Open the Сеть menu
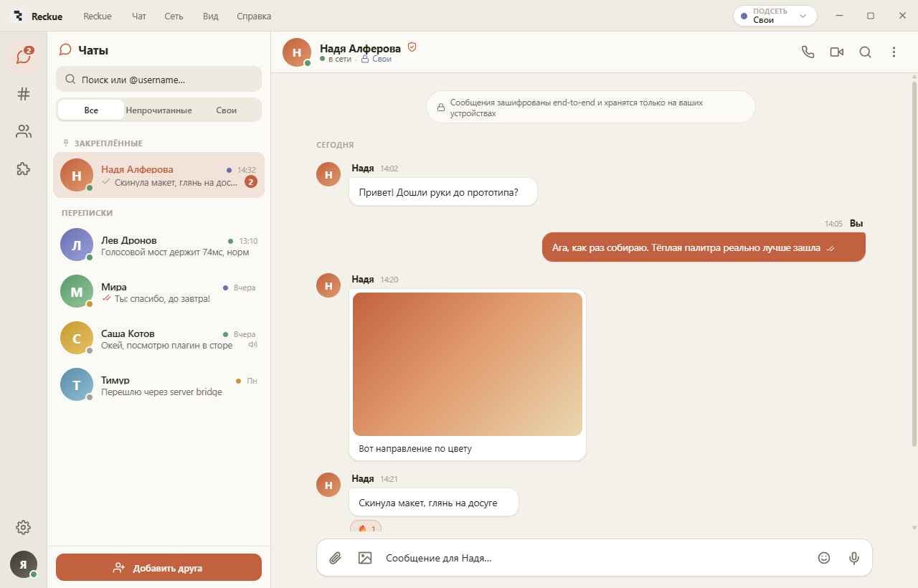The width and height of the screenshot is (918, 588). pyautogui.click(x=174, y=16)
